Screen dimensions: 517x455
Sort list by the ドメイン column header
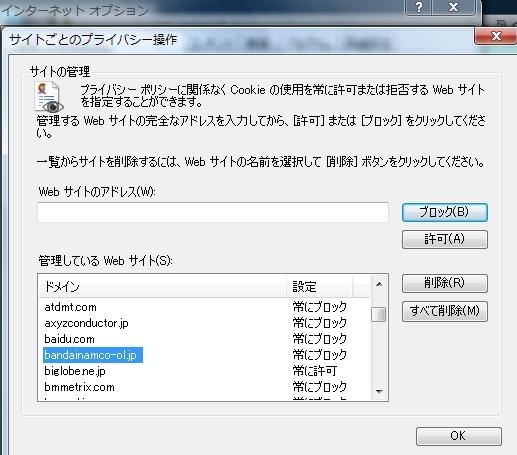(163, 286)
